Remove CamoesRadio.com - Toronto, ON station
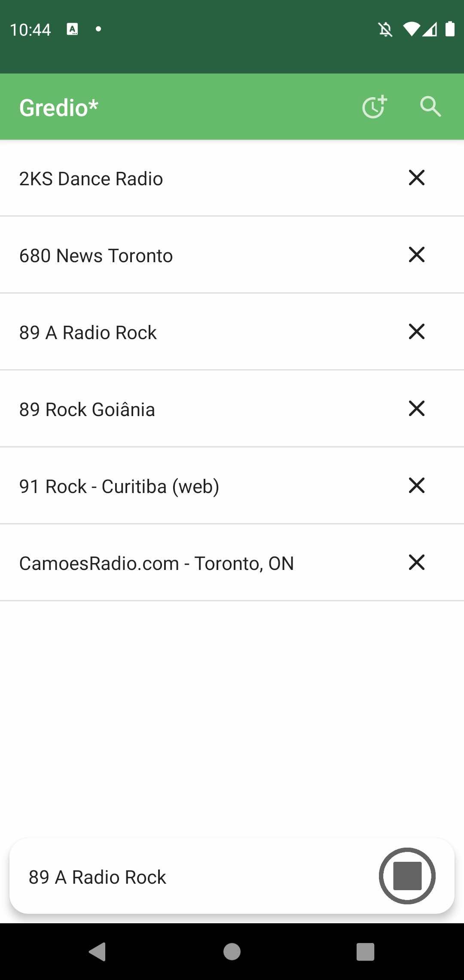Screen dimensions: 464x980 416,562
